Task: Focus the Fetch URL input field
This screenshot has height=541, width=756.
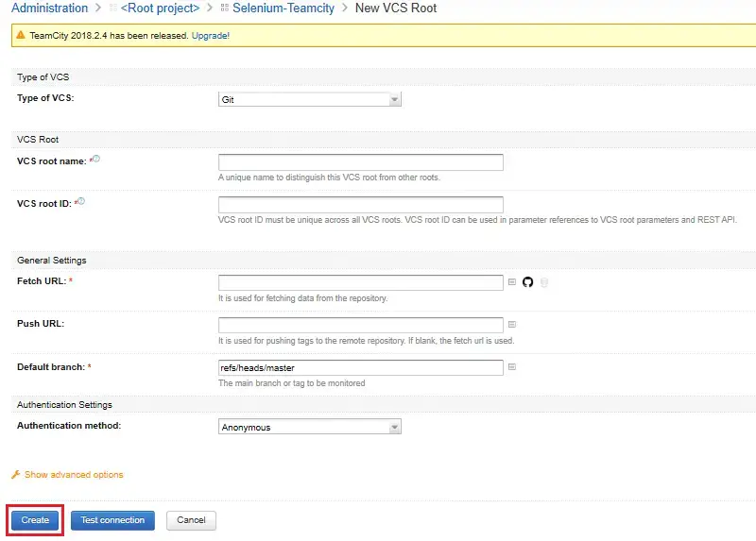Action: tap(361, 282)
